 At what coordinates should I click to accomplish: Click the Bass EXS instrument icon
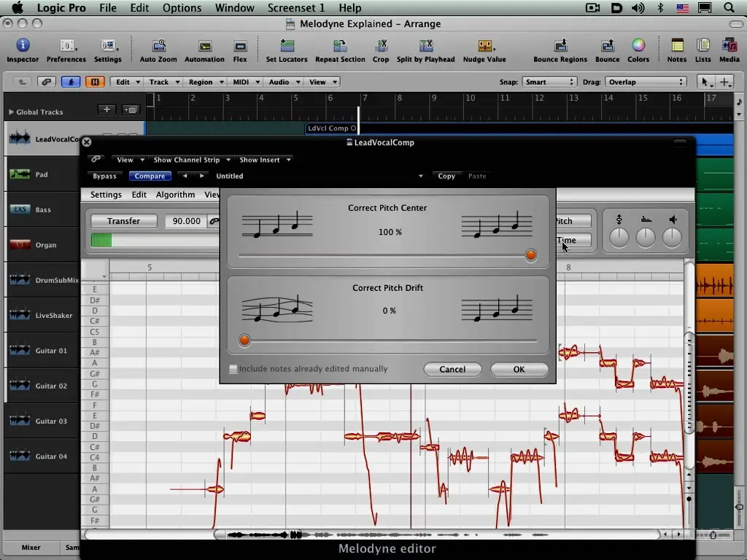[x=20, y=209]
